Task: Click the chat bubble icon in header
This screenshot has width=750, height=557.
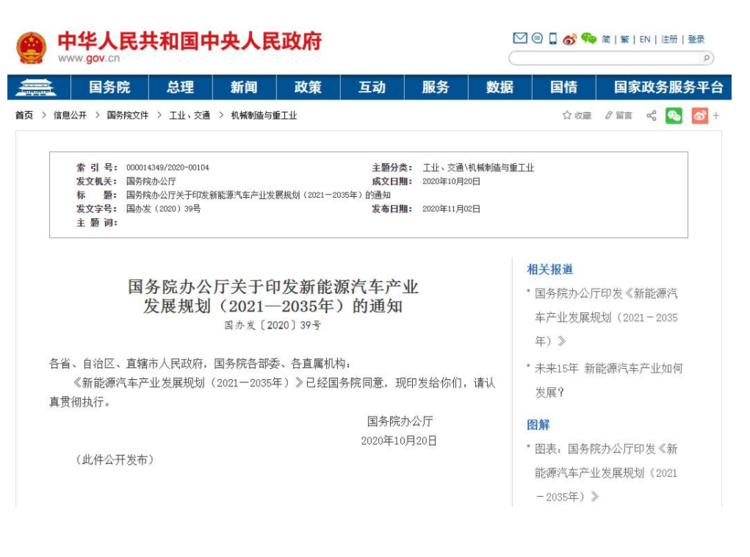Action: pos(537,38)
